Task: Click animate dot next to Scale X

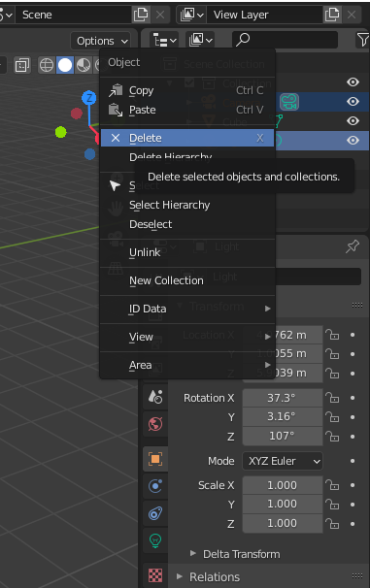Action: (x=353, y=485)
